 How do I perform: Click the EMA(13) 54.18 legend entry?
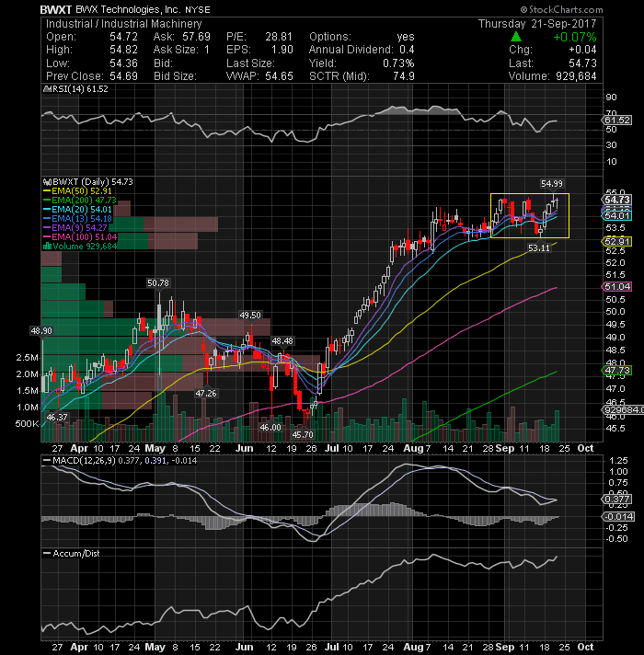click(78, 218)
